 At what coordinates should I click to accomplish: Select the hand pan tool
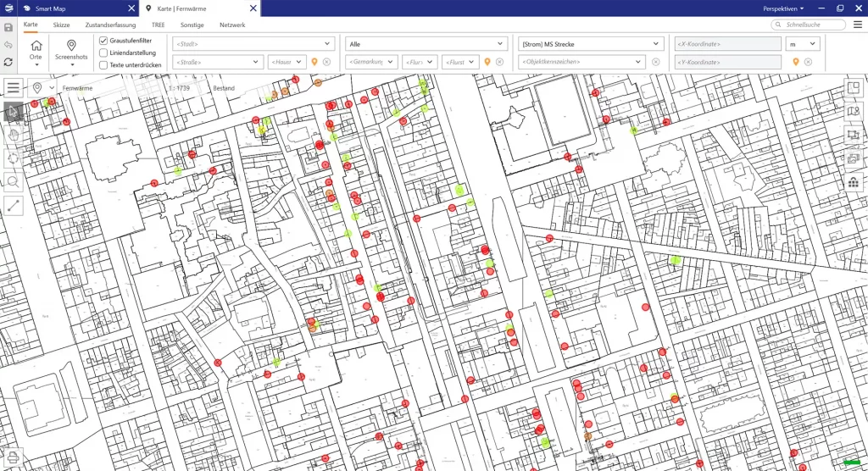point(13,135)
